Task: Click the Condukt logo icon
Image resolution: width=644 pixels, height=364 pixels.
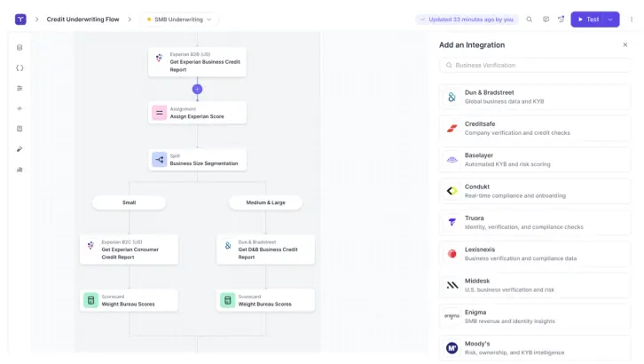Action: (x=452, y=191)
